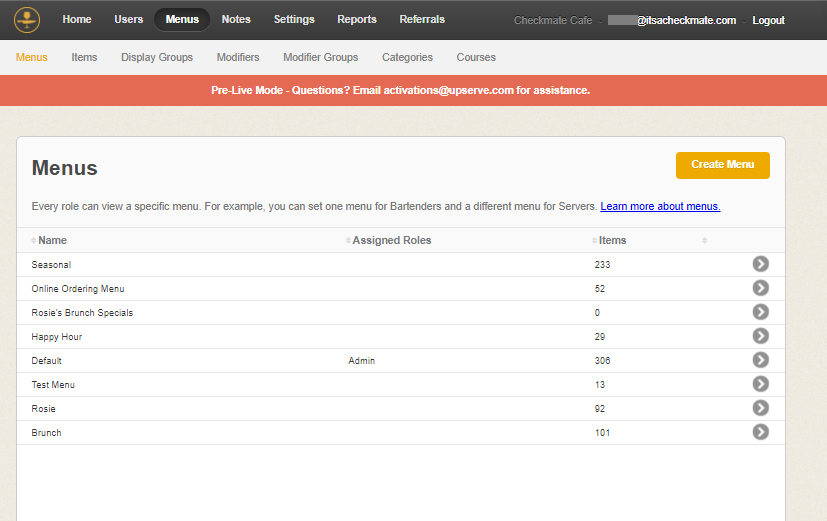Click the Test Menu row arrow icon

760,384
